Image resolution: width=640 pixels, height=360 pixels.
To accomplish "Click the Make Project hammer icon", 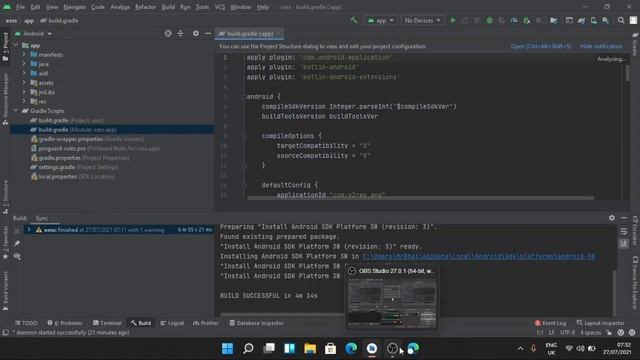I will pyautogui.click(x=354, y=20).
